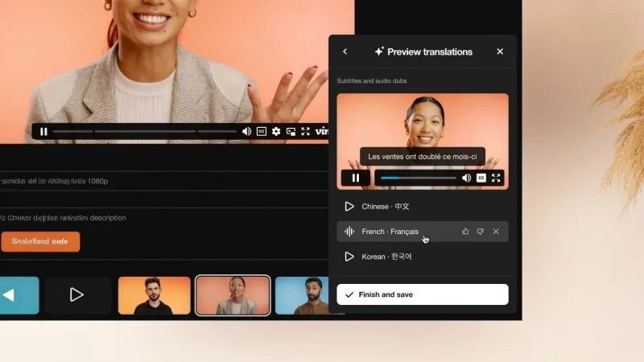Image resolution: width=644 pixels, height=362 pixels.
Task: Play the Korean translation preview
Action: coord(349,257)
